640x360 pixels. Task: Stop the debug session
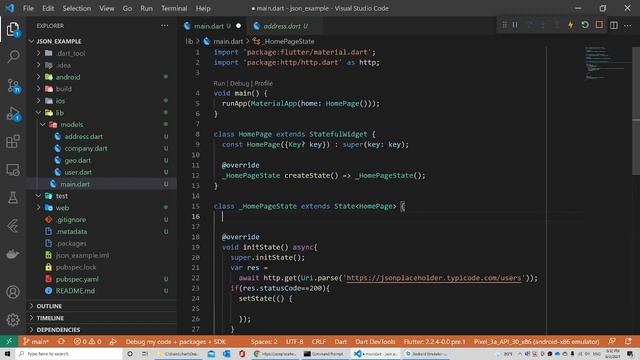point(599,25)
